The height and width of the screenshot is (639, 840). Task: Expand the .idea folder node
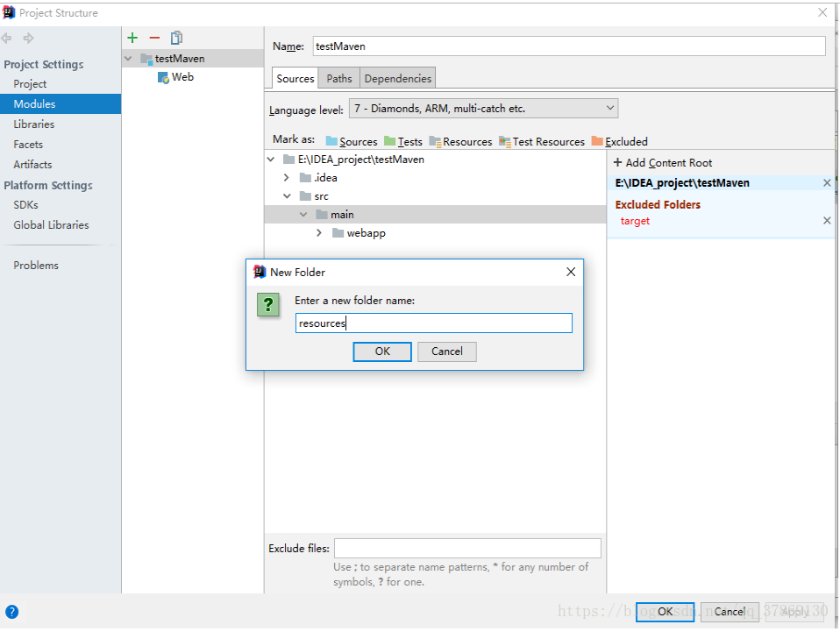[x=287, y=177]
